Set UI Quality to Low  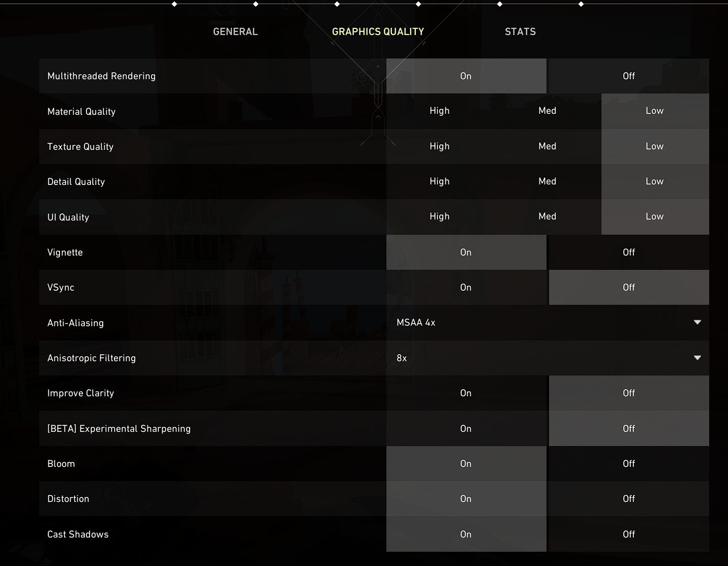click(x=655, y=216)
